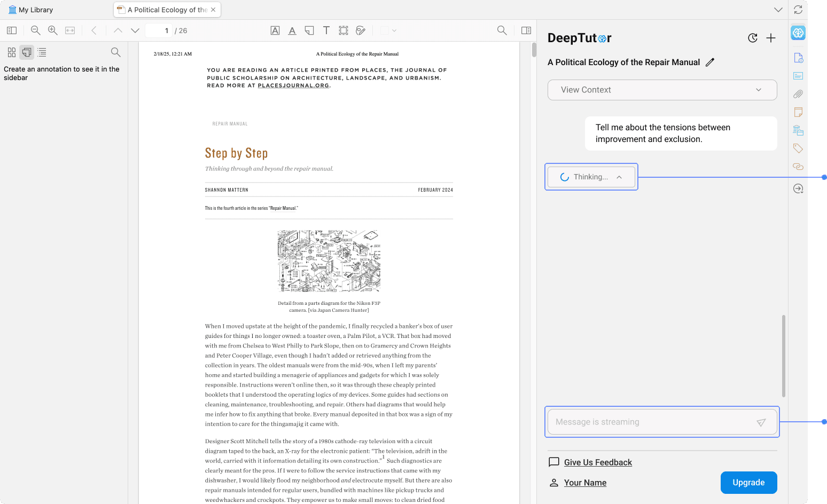Click the "Tell me about the tensions" message
Viewport: 827px width, 504px height.
pos(681,133)
